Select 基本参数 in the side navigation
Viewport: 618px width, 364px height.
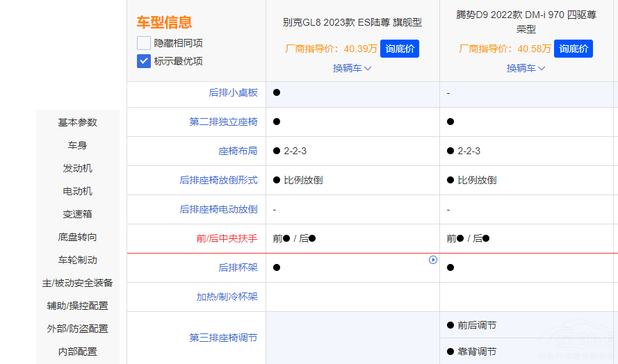point(78,122)
